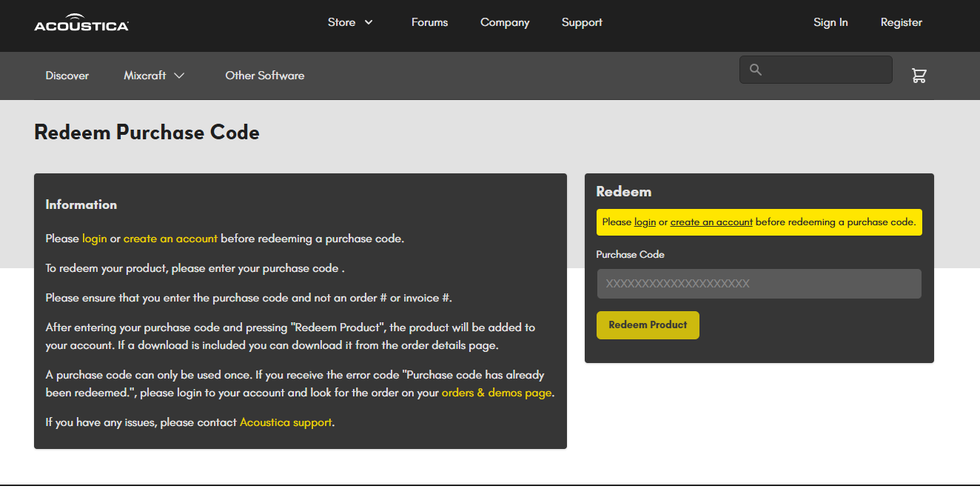Expand the Mixcraft dropdown chevron
The image size is (980, 489).
[x=179, y=76]
